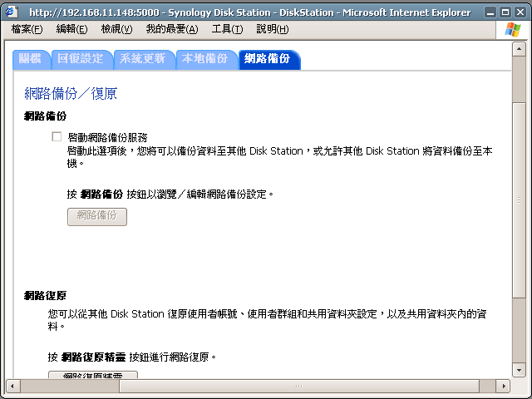Open the 檔案(F) menu

tap(27, 29)
